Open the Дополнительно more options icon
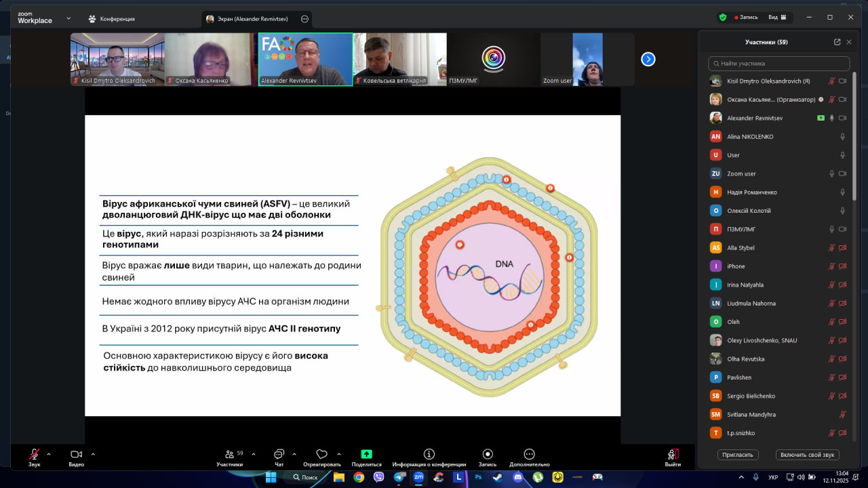The image size is (868, 488). click(x=529, y=454)
